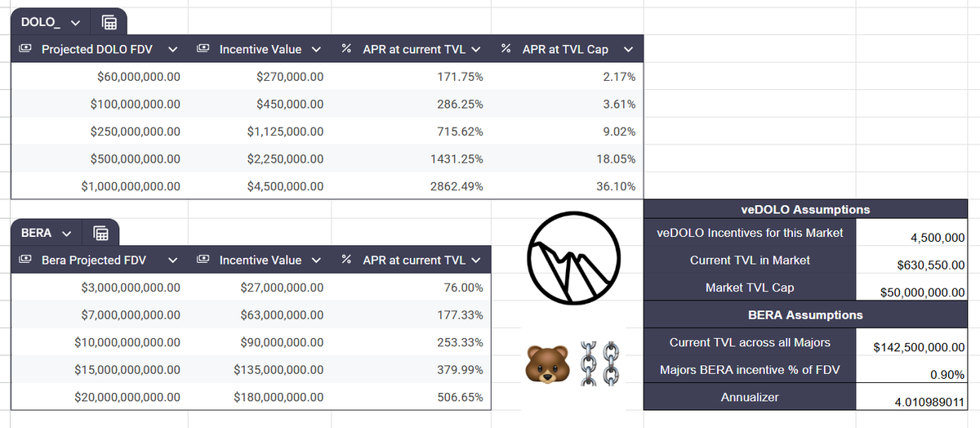Select cell $4,500,000.00
The height and width of the screenshot is (428, 980).
259,186
